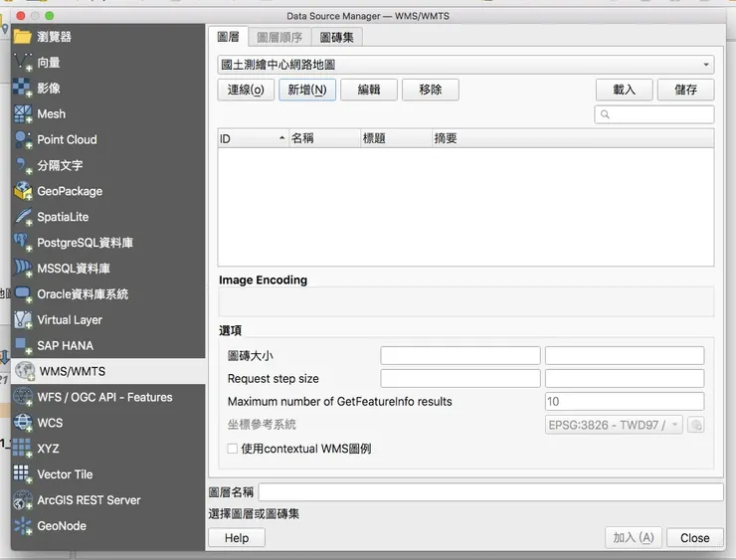This screenshot has height=560, width=736.
Task: Select the SpatiaLite feather icon
Action: coord(23,217)
